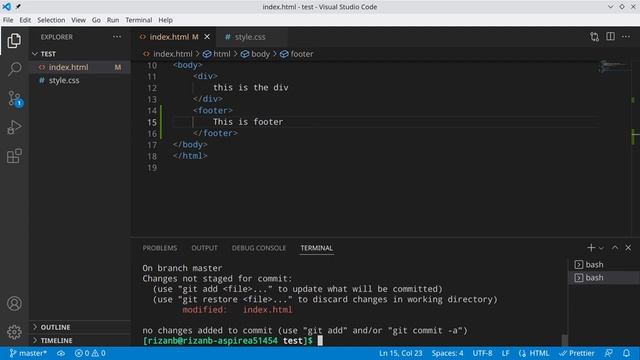Open the File menu
640x360 pixels.
pyautogui.click(x=8, y=20)
